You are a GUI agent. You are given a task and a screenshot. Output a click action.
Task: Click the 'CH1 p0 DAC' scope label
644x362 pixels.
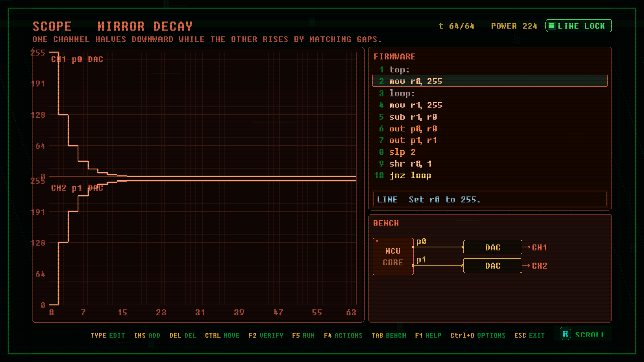coord(77,59)
